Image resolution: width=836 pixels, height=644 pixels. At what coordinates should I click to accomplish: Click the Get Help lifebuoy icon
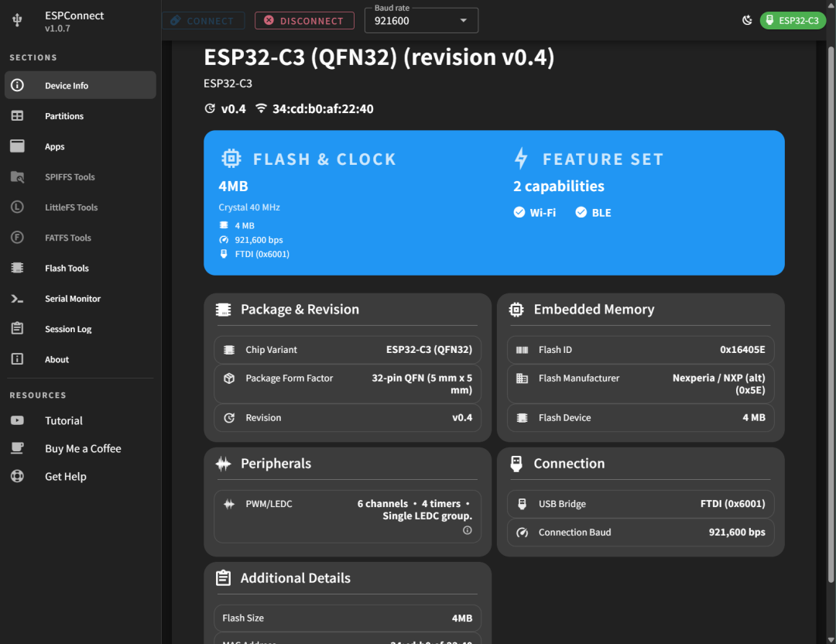click(18, 477)
